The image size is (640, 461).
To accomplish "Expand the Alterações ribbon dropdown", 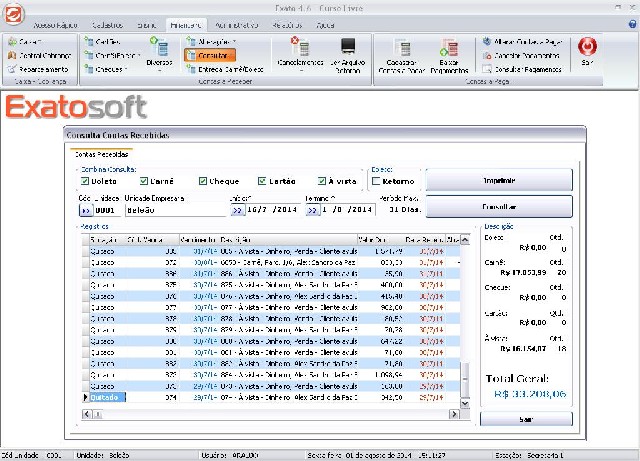I will coord(211,42).
